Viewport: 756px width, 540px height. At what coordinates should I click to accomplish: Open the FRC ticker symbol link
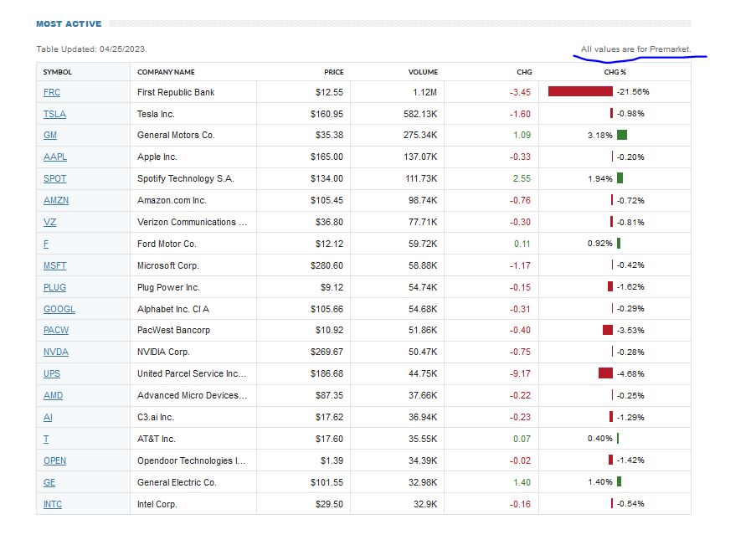coord(52,92)
